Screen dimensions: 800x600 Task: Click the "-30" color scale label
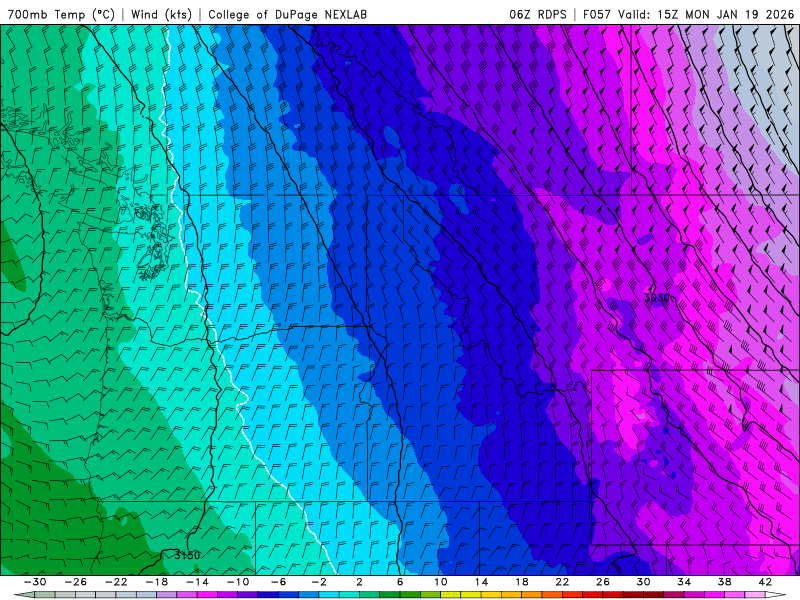(35, 582)
